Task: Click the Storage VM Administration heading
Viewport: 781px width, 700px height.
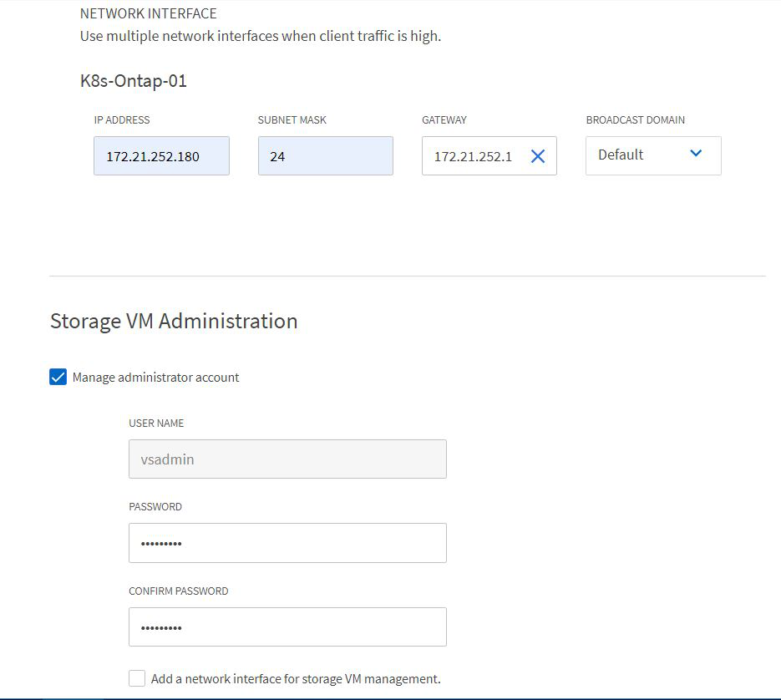Action: [174, 322]
